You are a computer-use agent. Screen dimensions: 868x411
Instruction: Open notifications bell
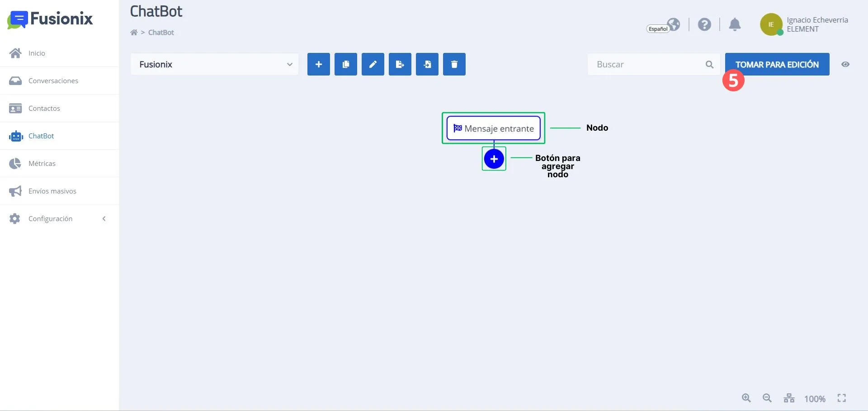click(735, 24)
